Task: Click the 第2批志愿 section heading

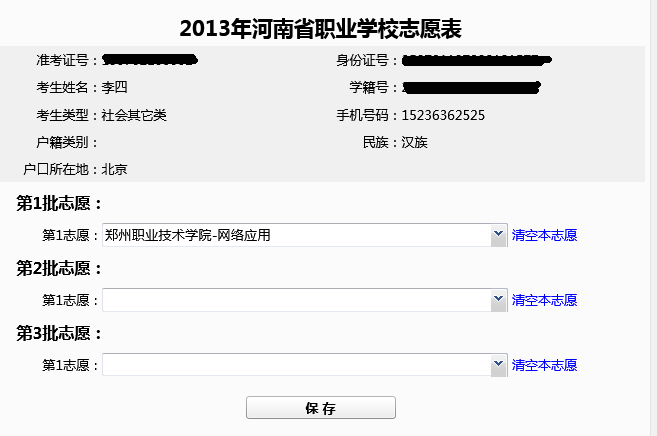Action: 59,268
